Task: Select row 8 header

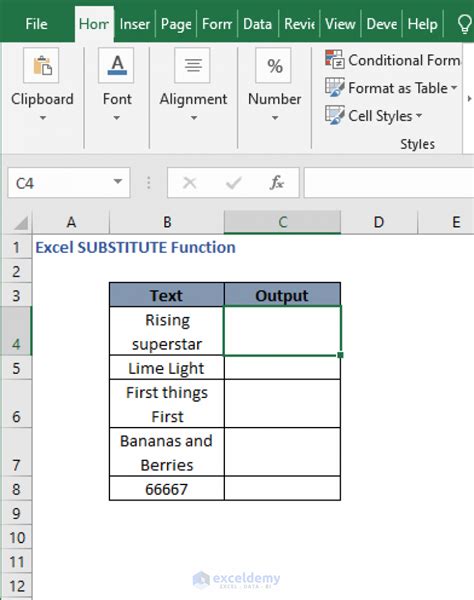Action: [x=16, y=489]
